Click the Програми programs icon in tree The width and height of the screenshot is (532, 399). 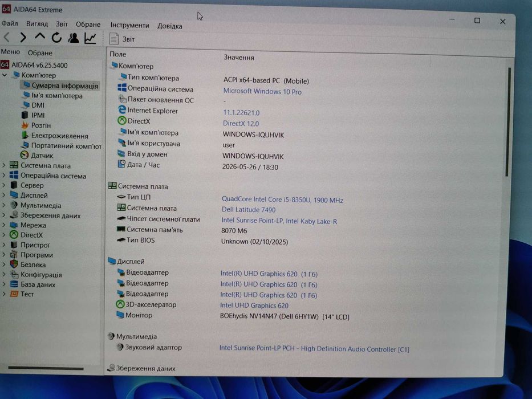click(x=14, y=254)
